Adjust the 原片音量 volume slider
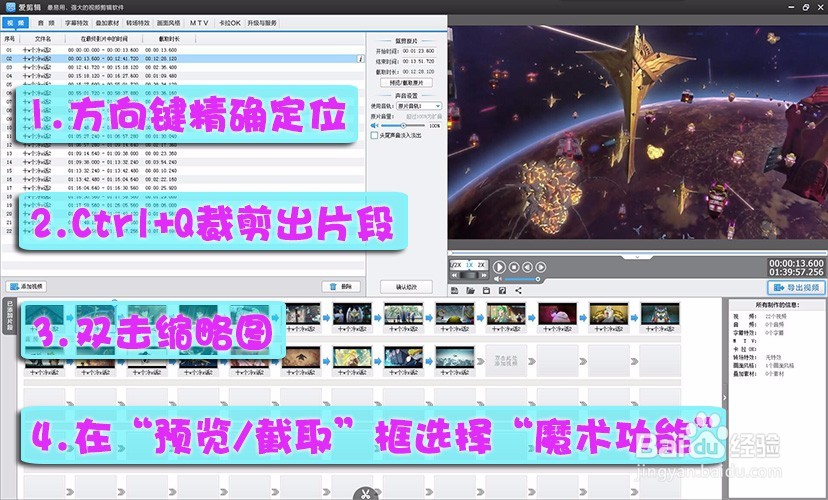The width and height of the screenshot is (828, 500). click(x=403, y=126)
